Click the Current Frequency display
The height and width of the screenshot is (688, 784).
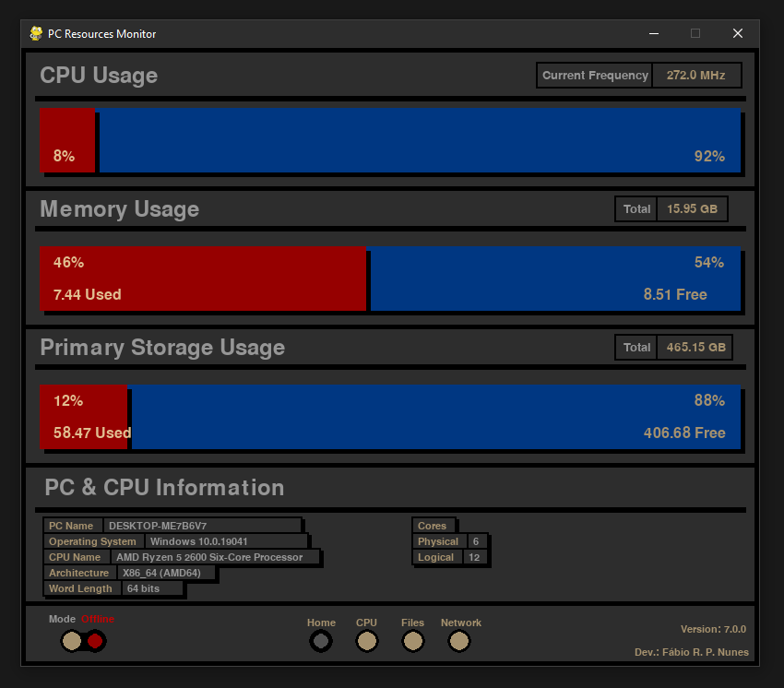tap(594, 75)
